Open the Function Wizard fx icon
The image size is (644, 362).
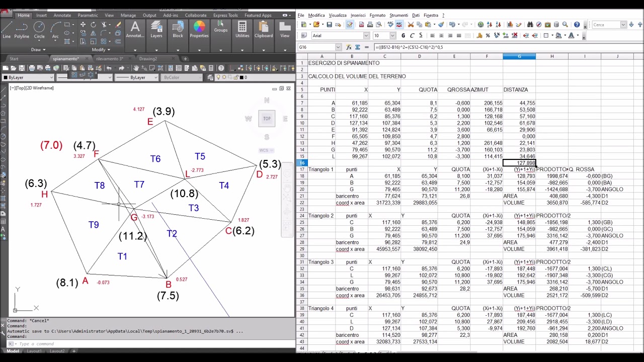click(349, 47)
